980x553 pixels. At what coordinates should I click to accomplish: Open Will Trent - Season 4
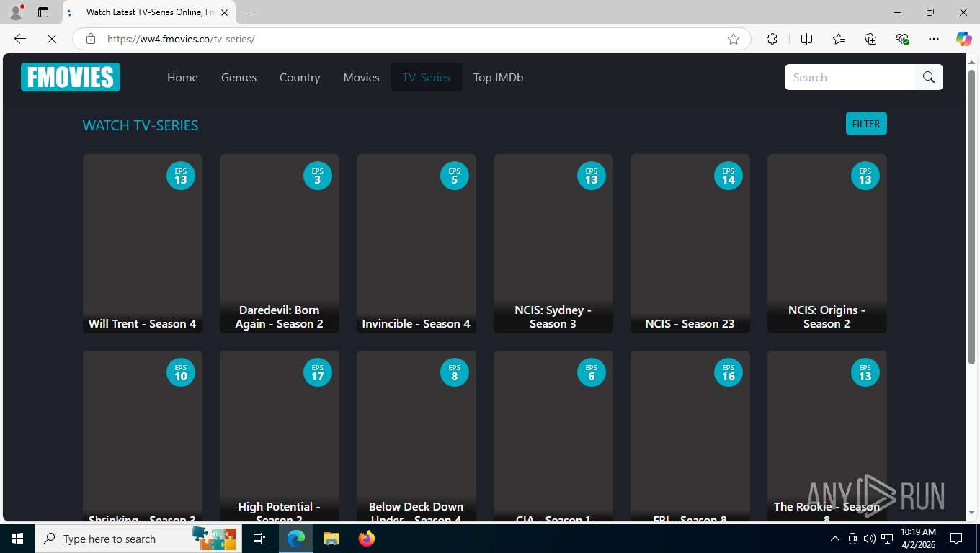[x=143, y=243]
